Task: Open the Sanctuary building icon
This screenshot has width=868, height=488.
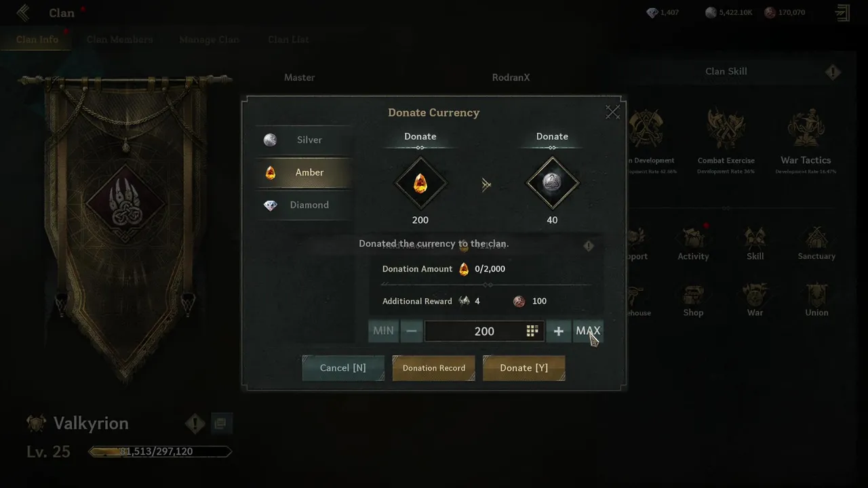Action: tap(816, 238)
